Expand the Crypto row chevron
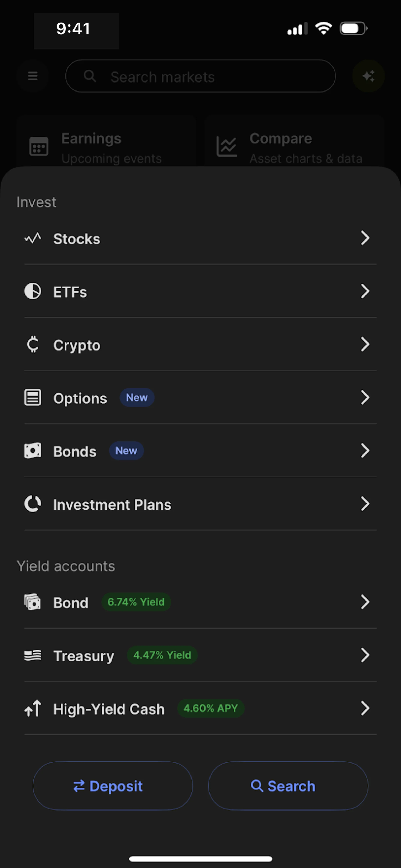Screen dimensions: 401x868 [x=365, y=344]
